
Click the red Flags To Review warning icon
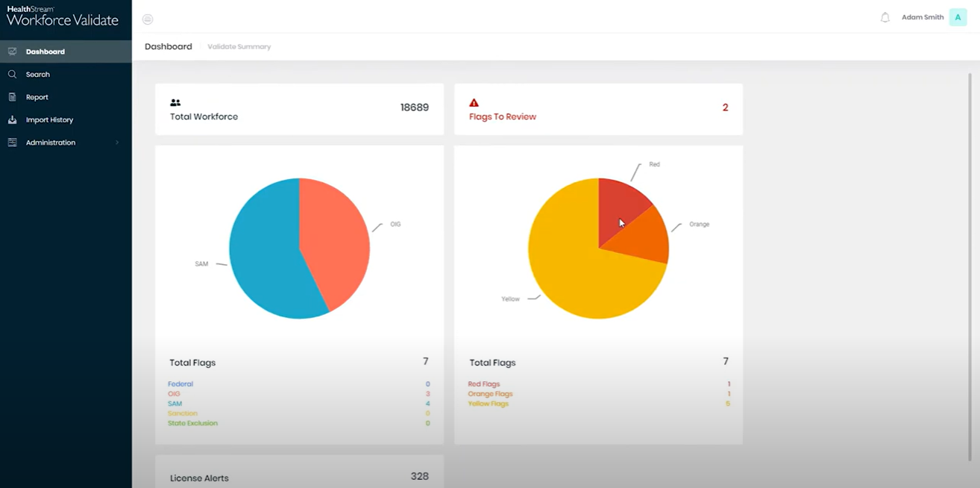(473, 101)
